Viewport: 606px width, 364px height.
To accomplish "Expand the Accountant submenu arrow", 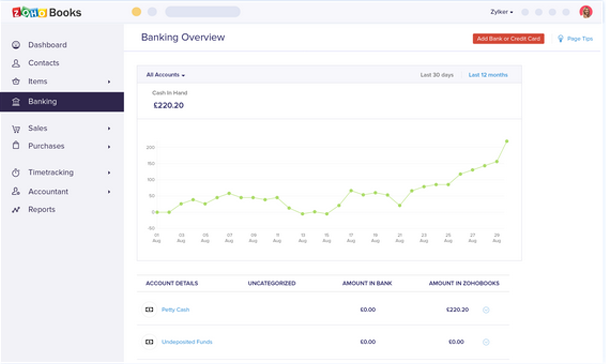I will pyautogui.click(x=109, y=192).
